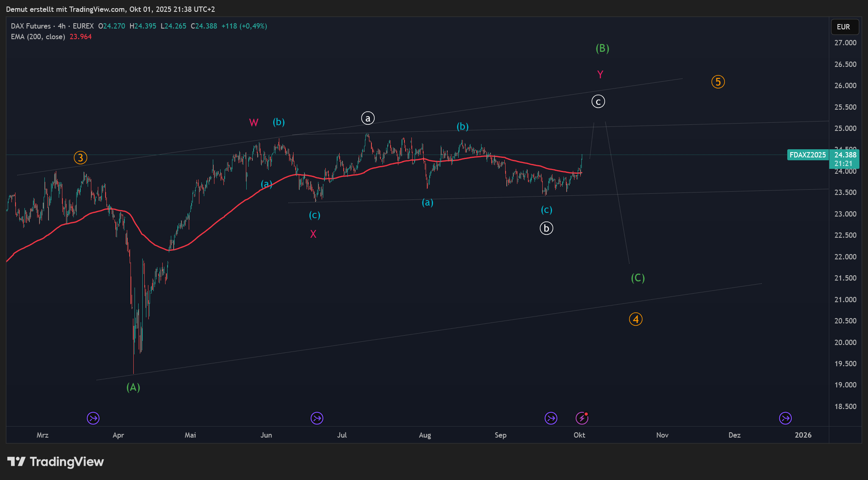The height and width of the screenshot is (480, 868).
Task: Open the TradingView logo link
Action: [x=55, y=462]
